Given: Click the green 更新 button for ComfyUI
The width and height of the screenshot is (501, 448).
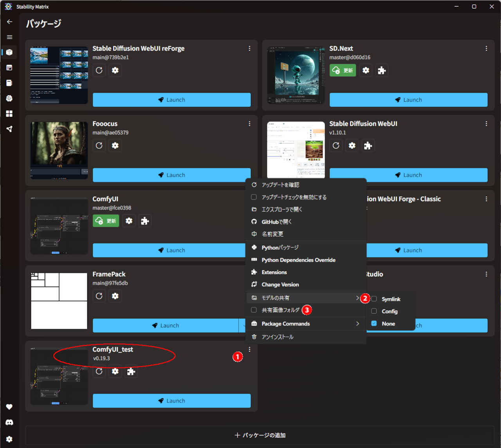Looking at the screenshot, I should coord(106,221).
